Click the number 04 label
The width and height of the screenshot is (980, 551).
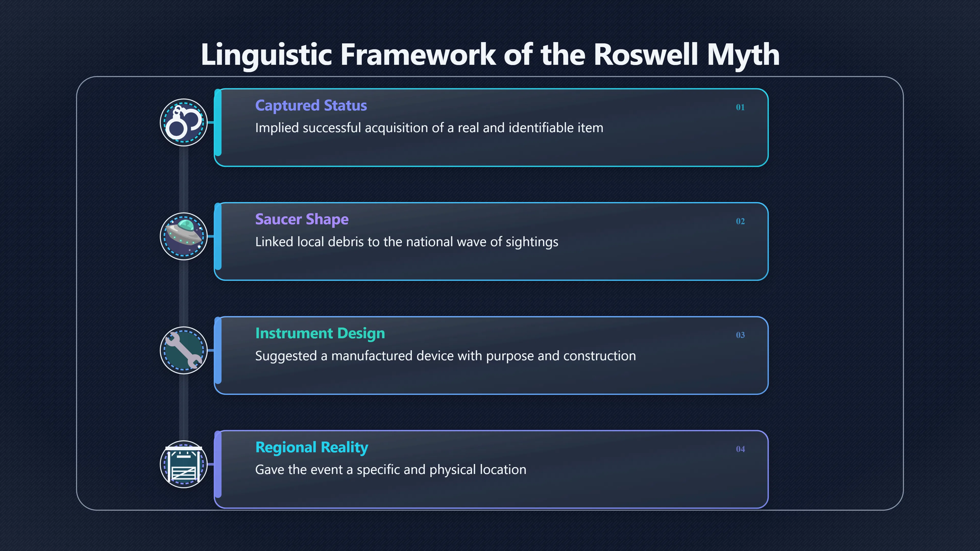[x=740, y=449]
